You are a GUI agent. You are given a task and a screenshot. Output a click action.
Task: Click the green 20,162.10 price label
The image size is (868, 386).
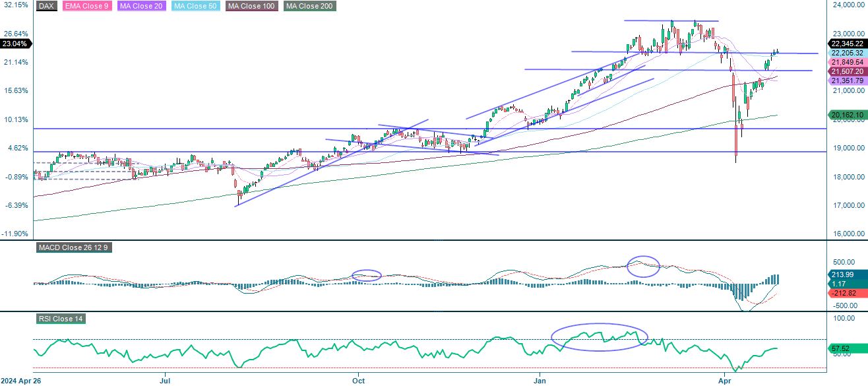[x=846, y=115]
